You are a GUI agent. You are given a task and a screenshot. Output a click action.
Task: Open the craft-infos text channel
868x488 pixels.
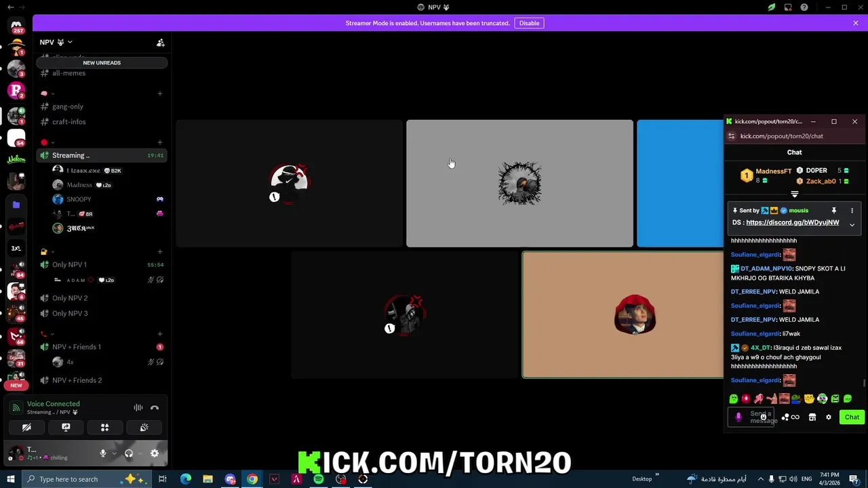click(x=102, y=122)
